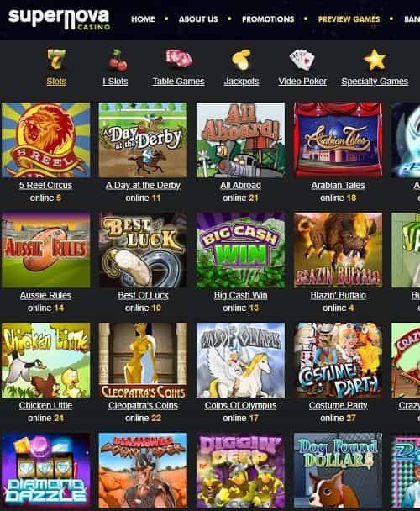Viewport: 420px width, 511px height.
Task: Follow the Blazin' Buffalo text link
Action: [338, 295]
